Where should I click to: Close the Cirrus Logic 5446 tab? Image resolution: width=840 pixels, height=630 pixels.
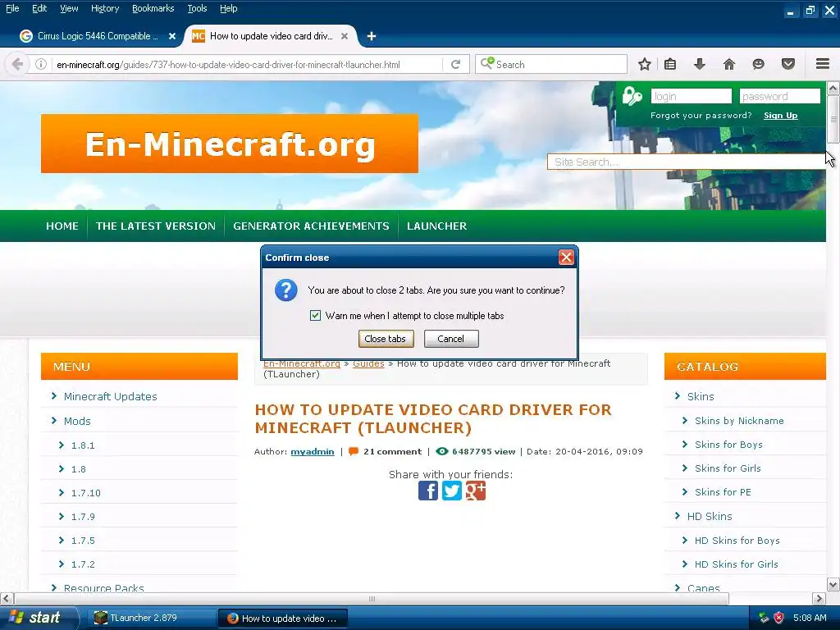coord(172,36)
